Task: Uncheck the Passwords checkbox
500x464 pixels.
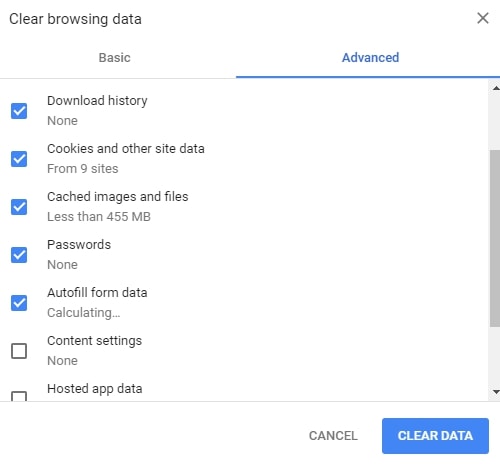Action: pyautogui.click(x=19, y=255)
